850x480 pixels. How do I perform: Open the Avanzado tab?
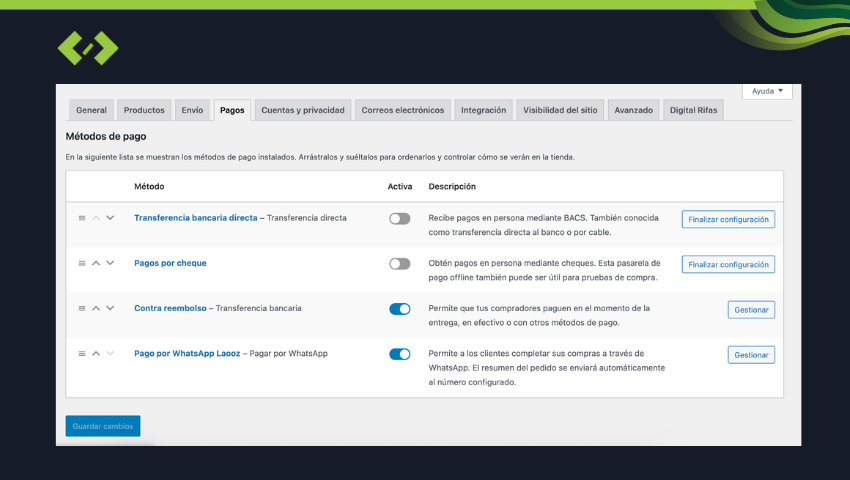coord(633,110)
